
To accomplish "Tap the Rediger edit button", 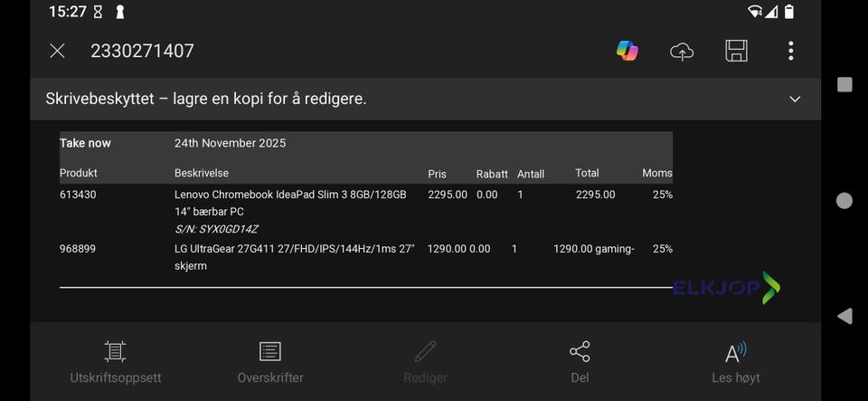I will coord(425,363).
